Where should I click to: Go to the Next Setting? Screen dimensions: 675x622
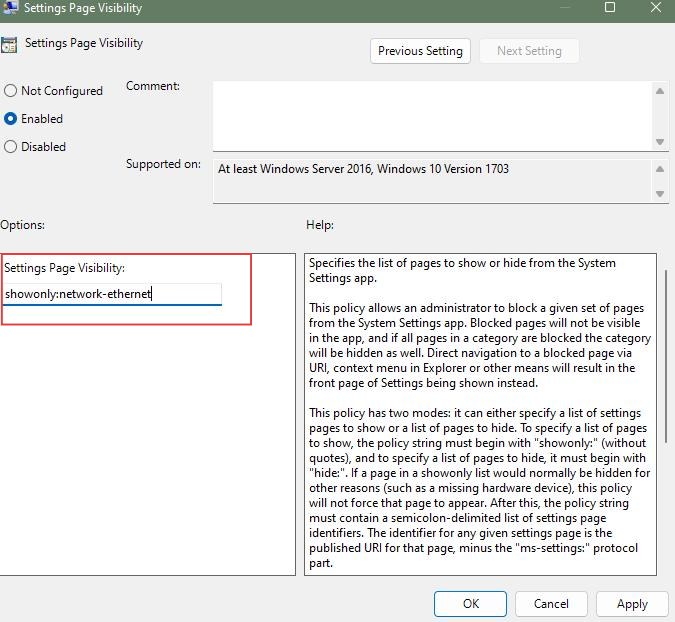coord(529,51)
